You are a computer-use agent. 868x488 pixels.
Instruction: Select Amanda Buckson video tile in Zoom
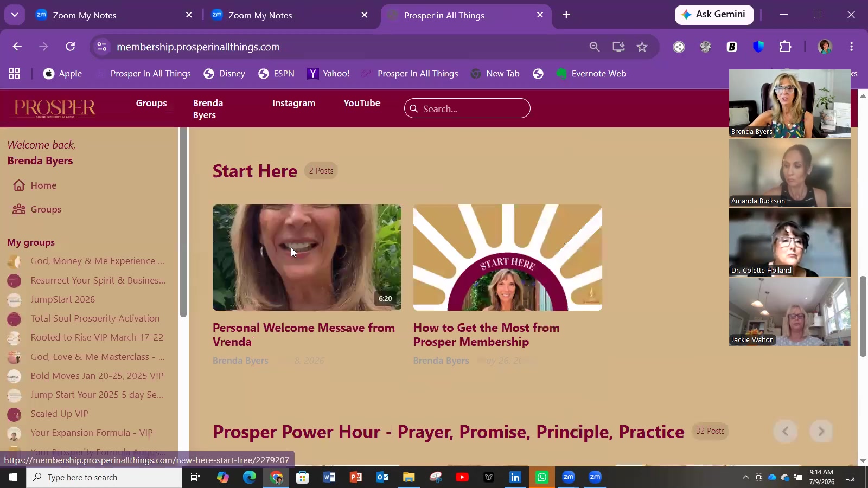790,173
